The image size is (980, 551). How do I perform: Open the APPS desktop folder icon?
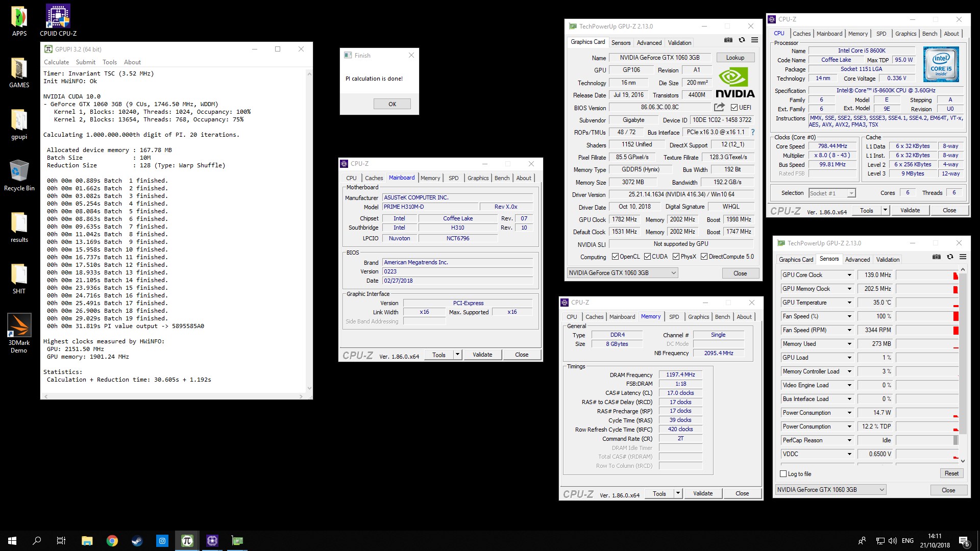[x=19, y=20]
